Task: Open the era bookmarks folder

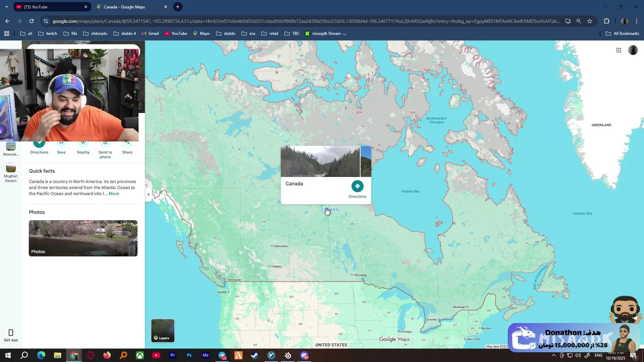Action: (248, 34)
